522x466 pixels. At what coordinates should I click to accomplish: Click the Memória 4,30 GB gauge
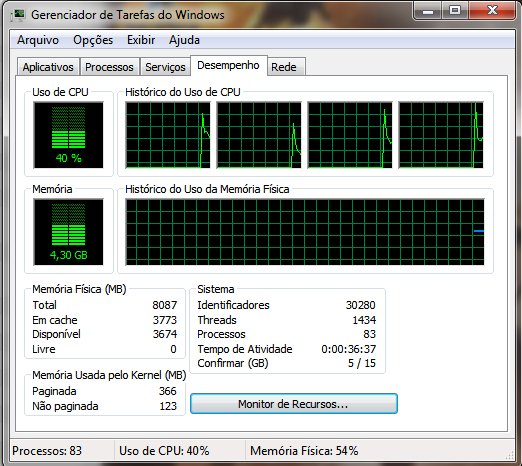click(x=68, y=232)
